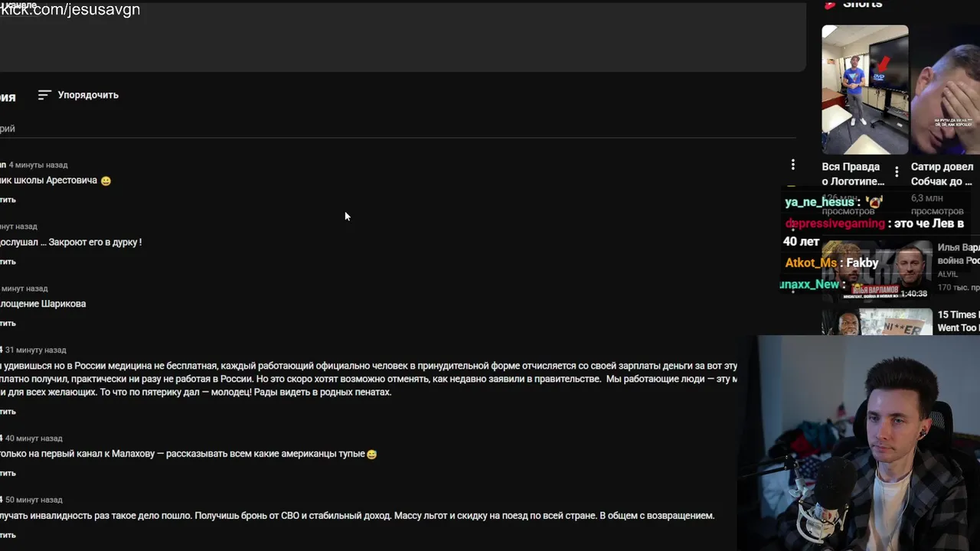
Task: Reply to the comment about Малахову's channel
Action: click(8, 473)
